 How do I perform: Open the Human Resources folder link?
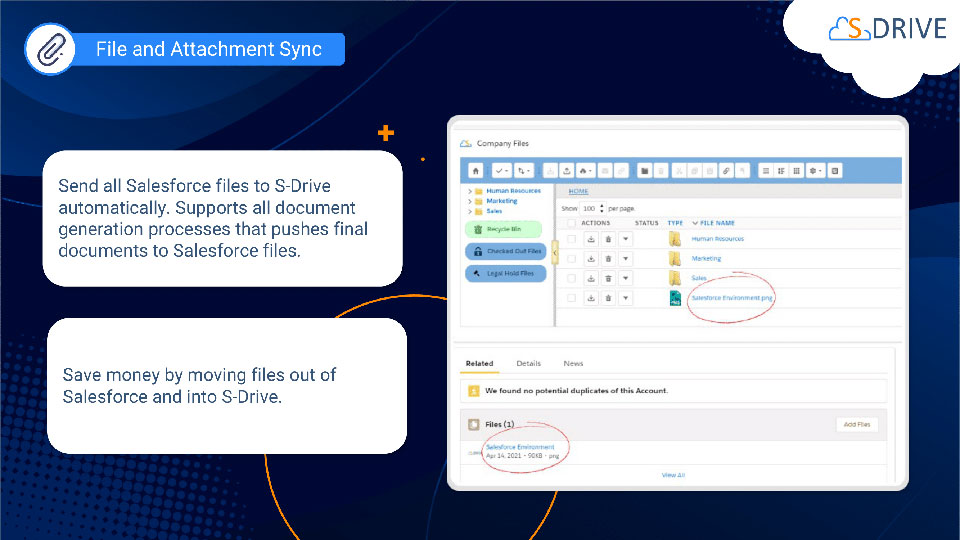(718, 239)
